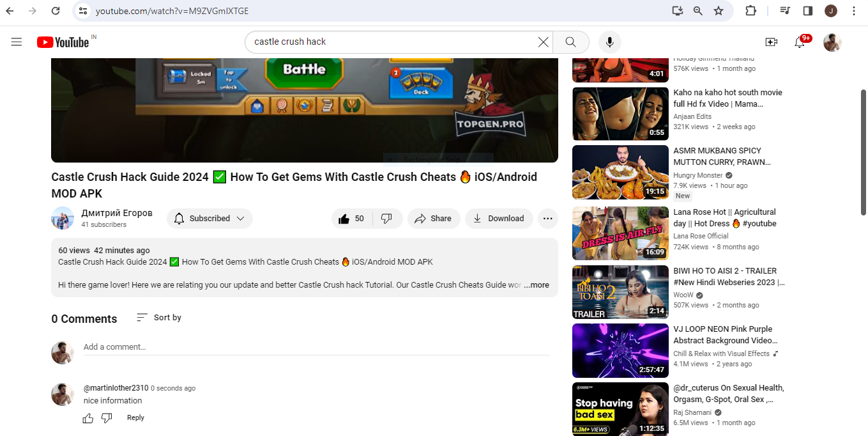This screenshot has height=436, width=868.
Task: Open VJ LOOP NEON Pink Purple video title
Action: pos(726,335)
